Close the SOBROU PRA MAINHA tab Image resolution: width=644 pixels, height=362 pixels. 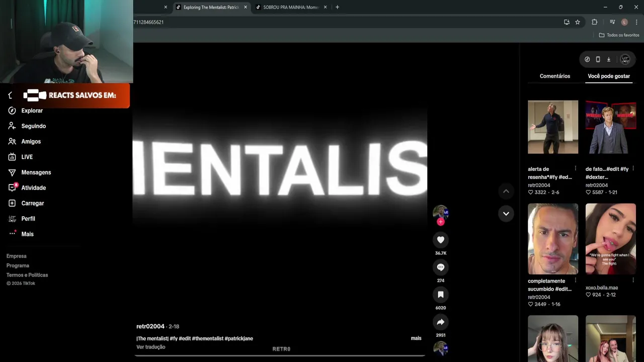[325, 7]
